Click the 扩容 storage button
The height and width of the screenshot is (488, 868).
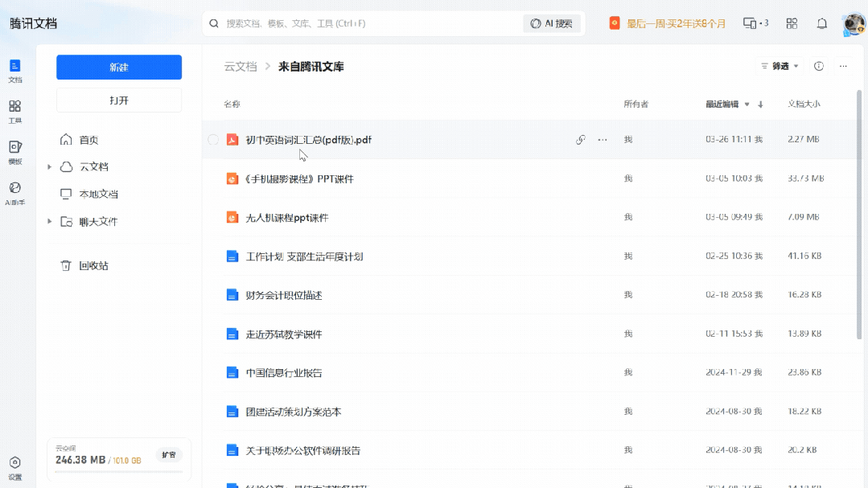click(169, 455)
